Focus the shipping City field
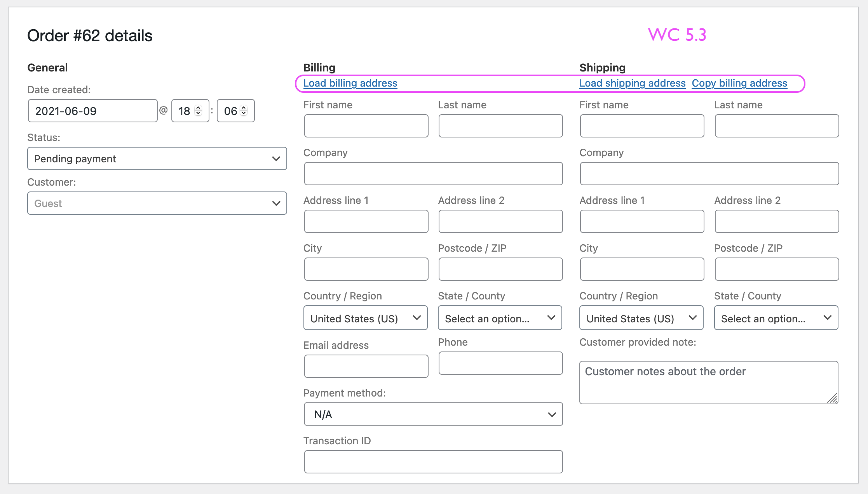The height and width of the screenshot is (494, 868). [x=642, y=269]
